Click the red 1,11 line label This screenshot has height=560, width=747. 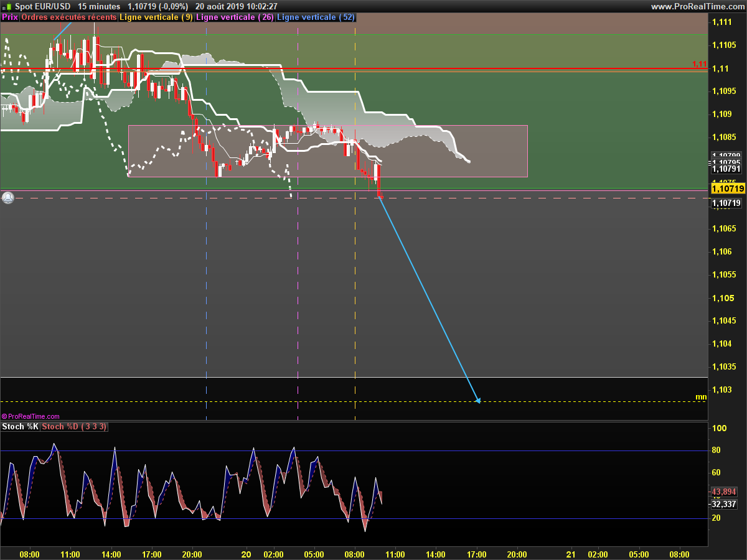pos(699,64)
